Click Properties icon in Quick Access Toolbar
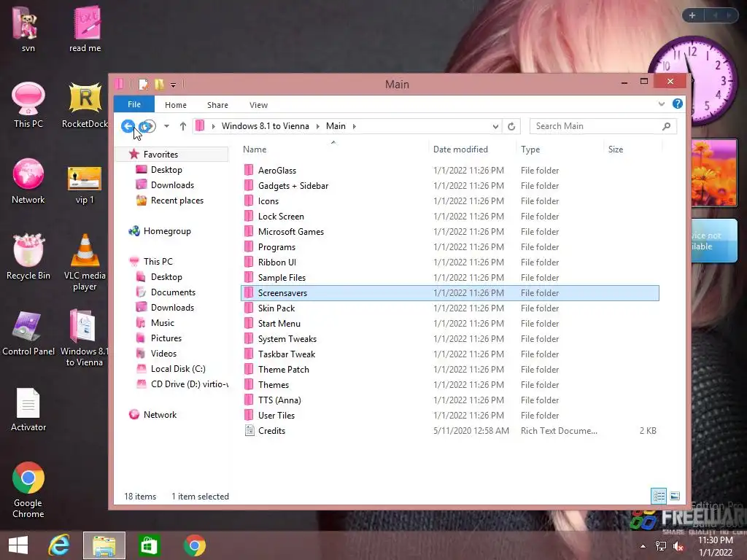This screenshot has height=560, width=747. 143,85
